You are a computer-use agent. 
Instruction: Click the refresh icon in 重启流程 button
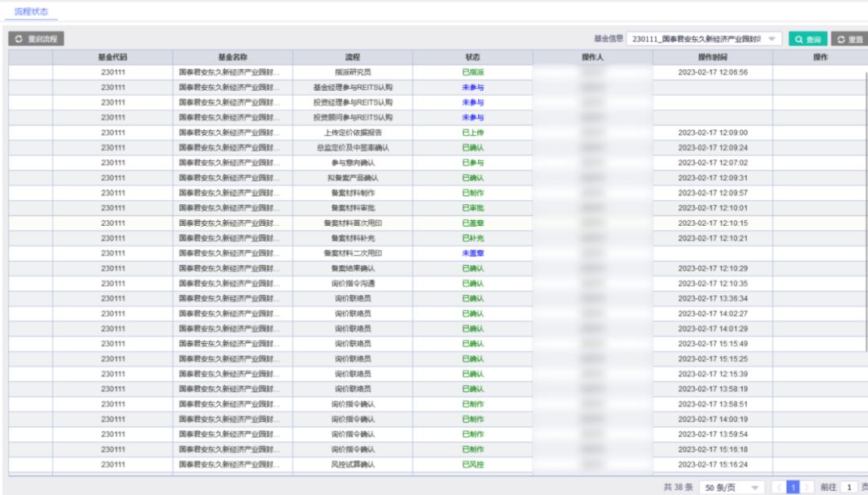18,39
